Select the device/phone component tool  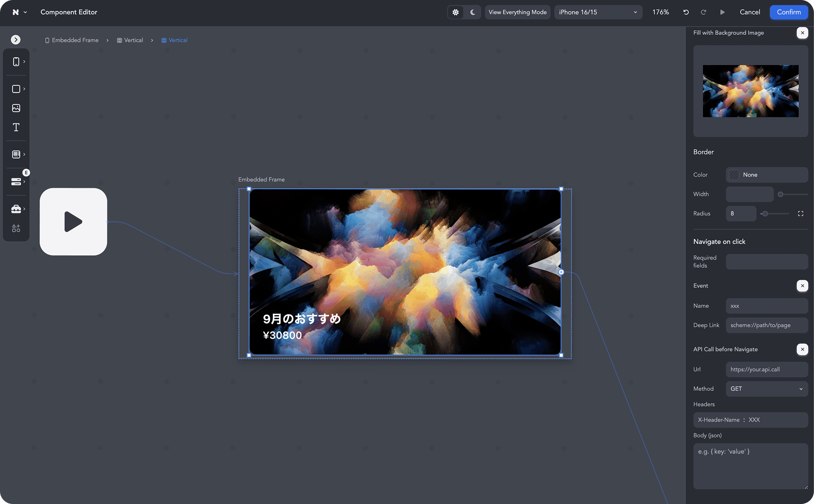tap(16, 62)
